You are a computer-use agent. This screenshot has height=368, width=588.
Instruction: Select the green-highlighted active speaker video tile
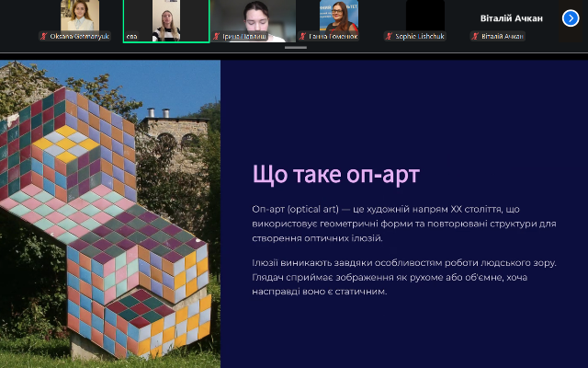[165, 18]
